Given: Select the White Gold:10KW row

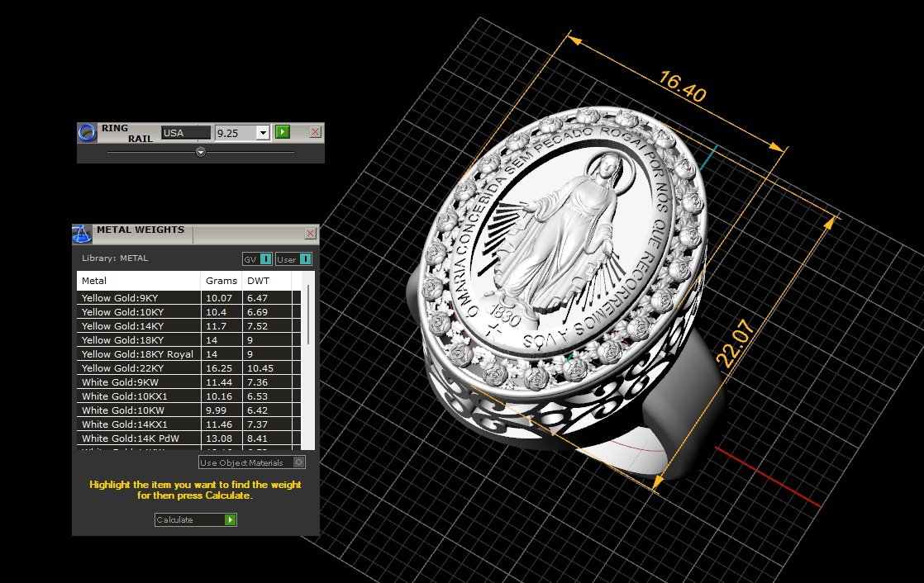Looking at the screenshot, I should (188, 410).
